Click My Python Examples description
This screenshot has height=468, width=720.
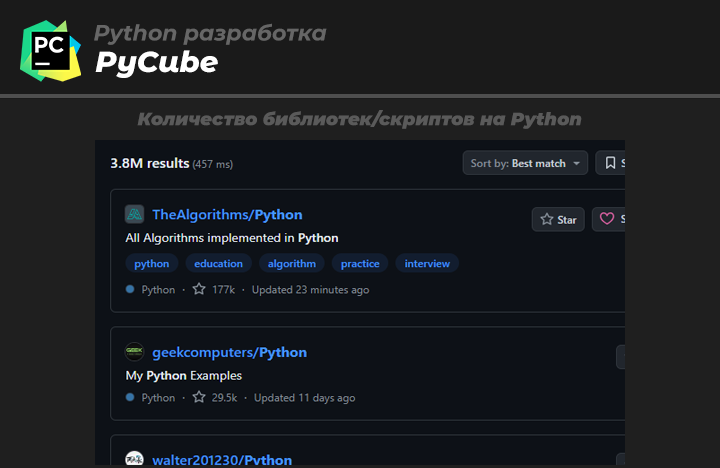tap(184, 376)
